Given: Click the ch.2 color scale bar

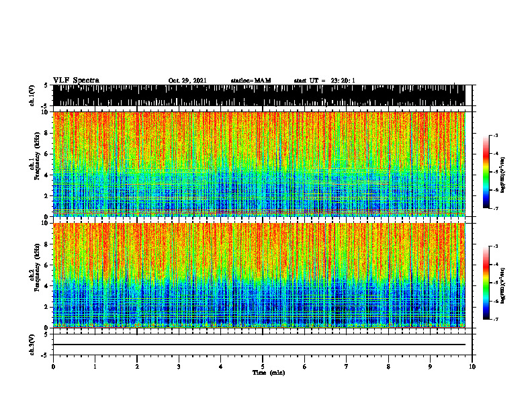Looking at the screenshot, I should (486, 283).
